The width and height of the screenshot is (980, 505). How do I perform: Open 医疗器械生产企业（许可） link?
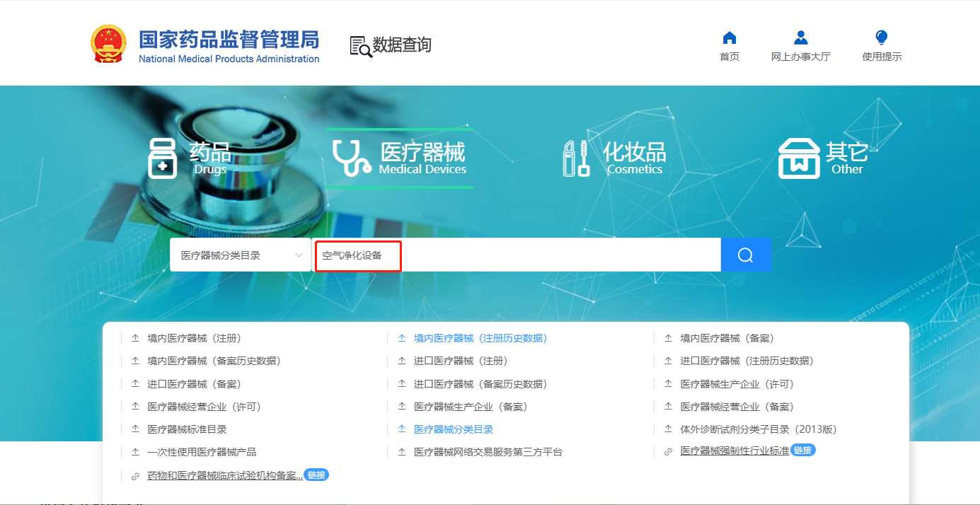click(737, 384)
